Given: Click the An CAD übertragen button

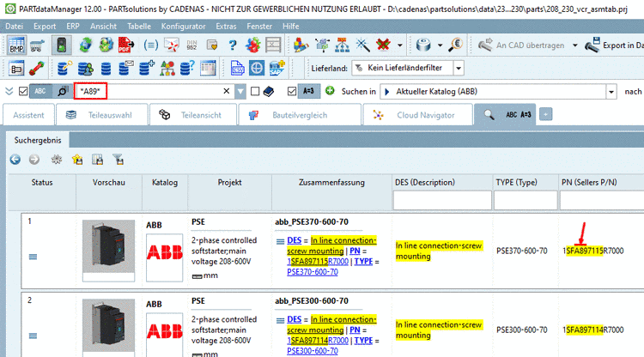Looking at the screenshot, I should pos(521,45).
